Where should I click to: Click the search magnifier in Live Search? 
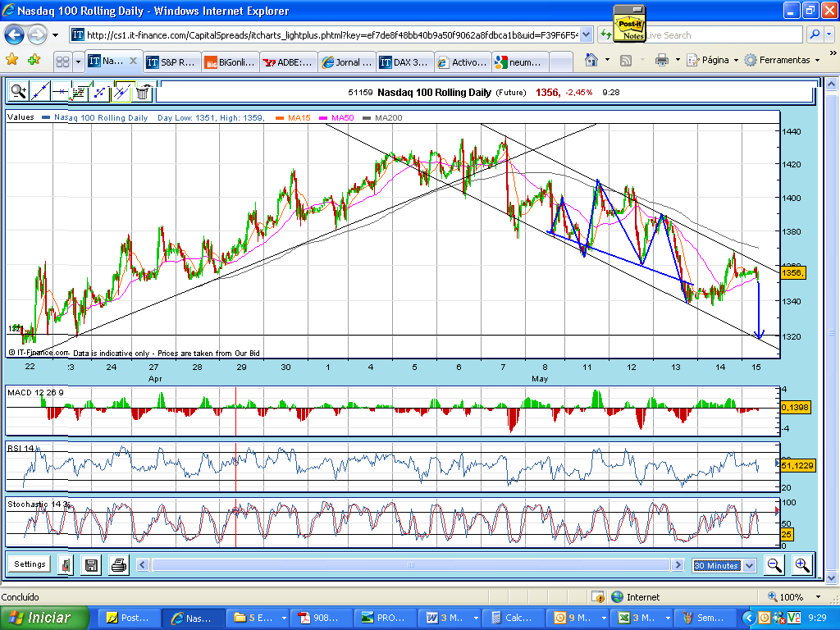pyautogui.click(x=815, y=34)
